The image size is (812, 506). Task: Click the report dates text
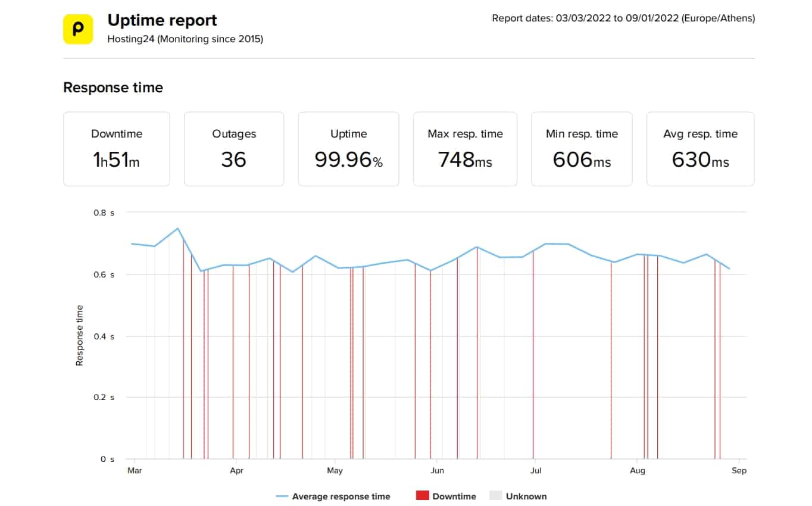623,18
